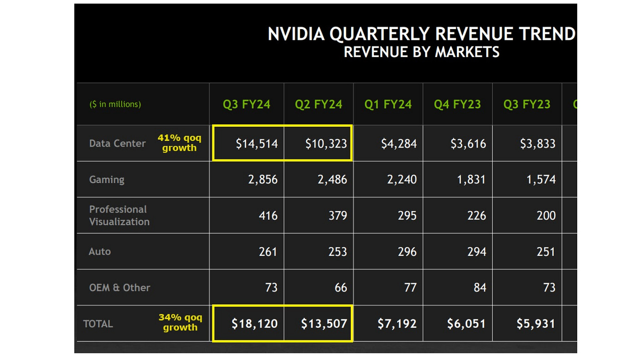Click the Q4 FY23 column header

click(457, 105)
